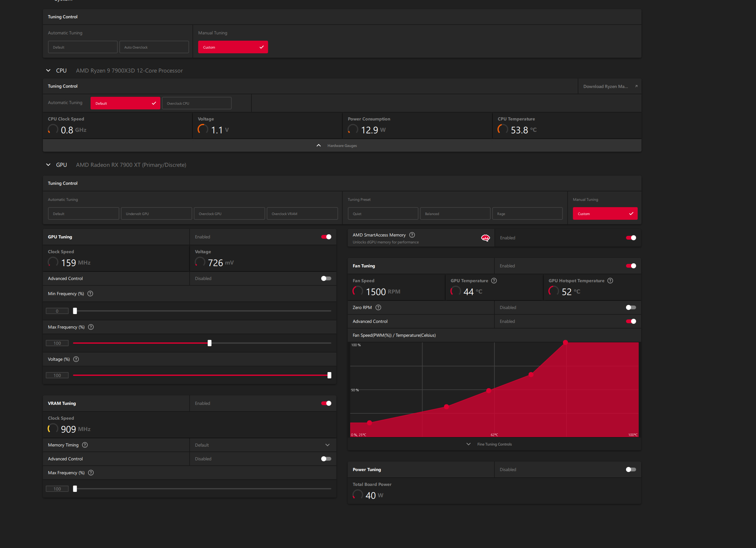Open Download Ryzen Master link
This screenshot has width=756, height=548.
tap(609, 86)
